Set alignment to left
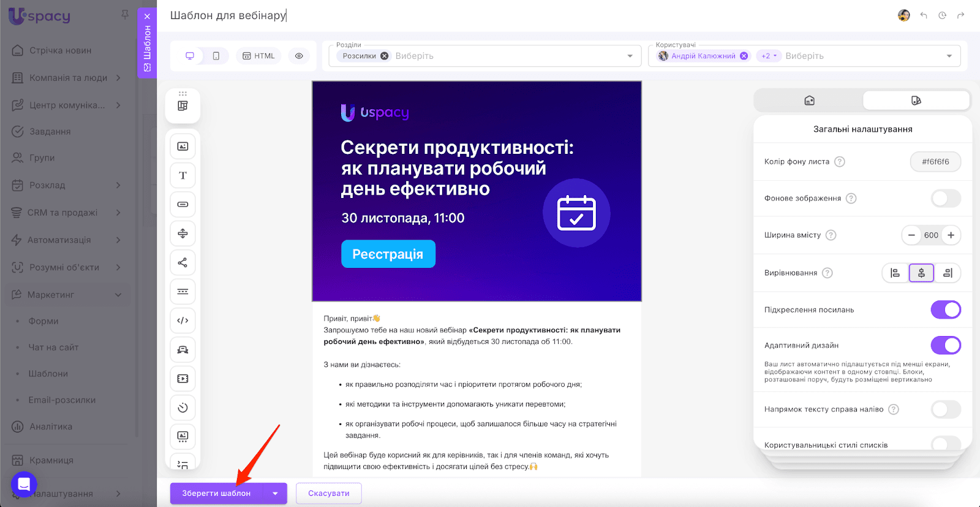The image size is (980, 507). (x=895, y=273)
